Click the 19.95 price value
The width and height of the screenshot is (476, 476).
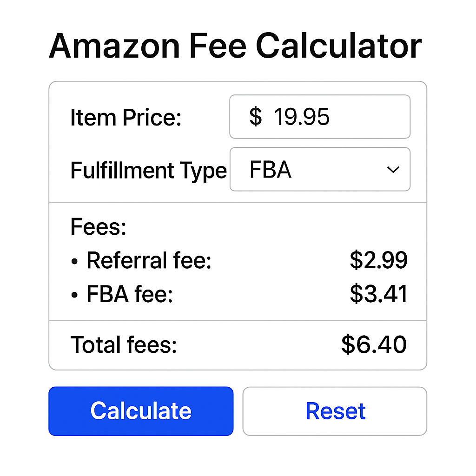(x=302, y=117)
